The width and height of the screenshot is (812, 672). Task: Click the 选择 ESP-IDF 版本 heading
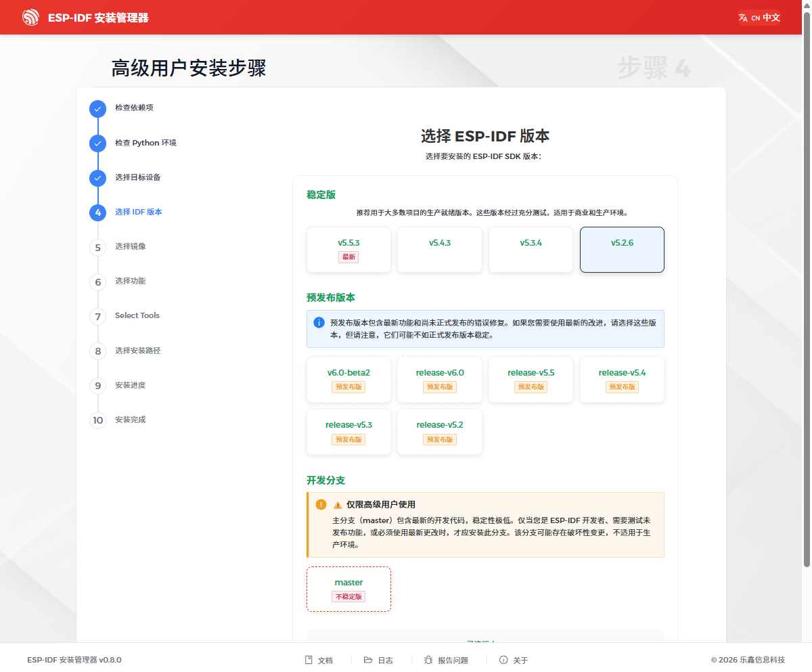pyautogui.click(x=485, y=136)
